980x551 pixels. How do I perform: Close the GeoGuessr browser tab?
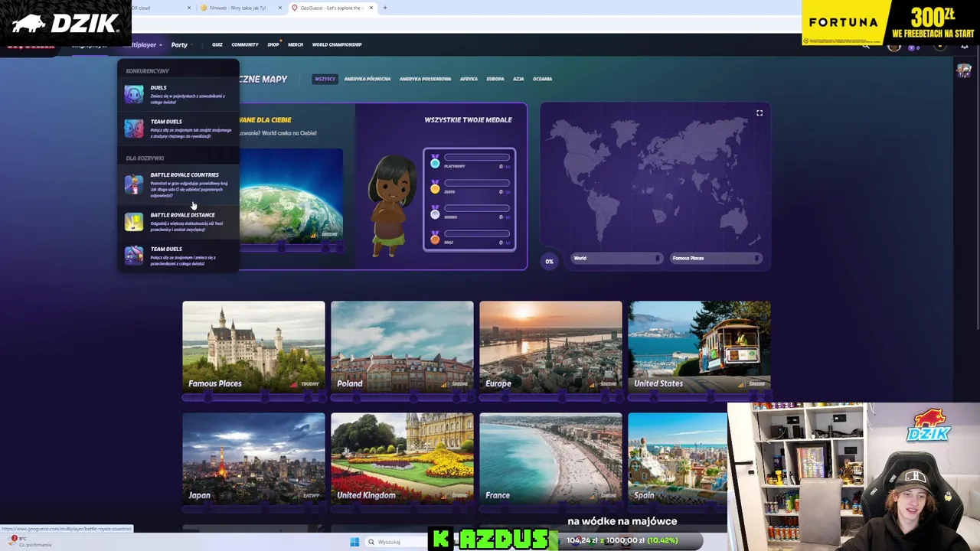point(371,8)
